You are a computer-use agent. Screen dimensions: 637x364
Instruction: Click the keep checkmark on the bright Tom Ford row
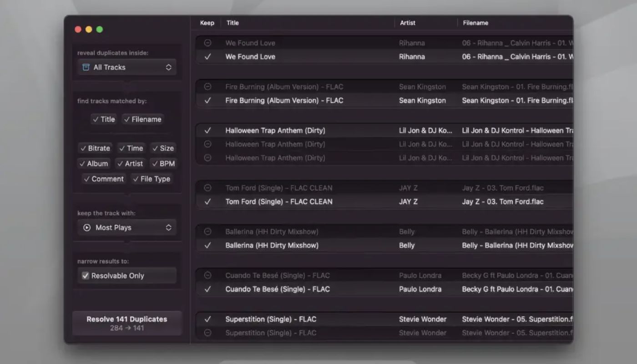tap(207, 202)
